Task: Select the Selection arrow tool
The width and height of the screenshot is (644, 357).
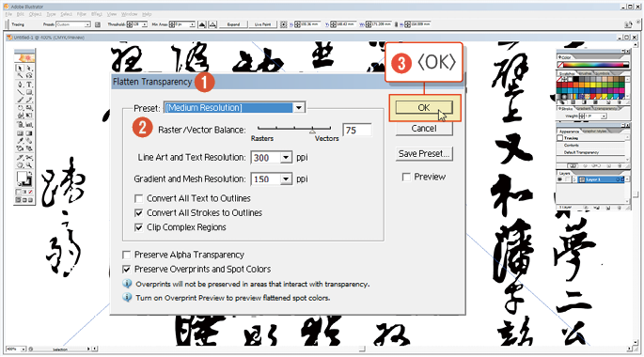Action: point(20,69)
